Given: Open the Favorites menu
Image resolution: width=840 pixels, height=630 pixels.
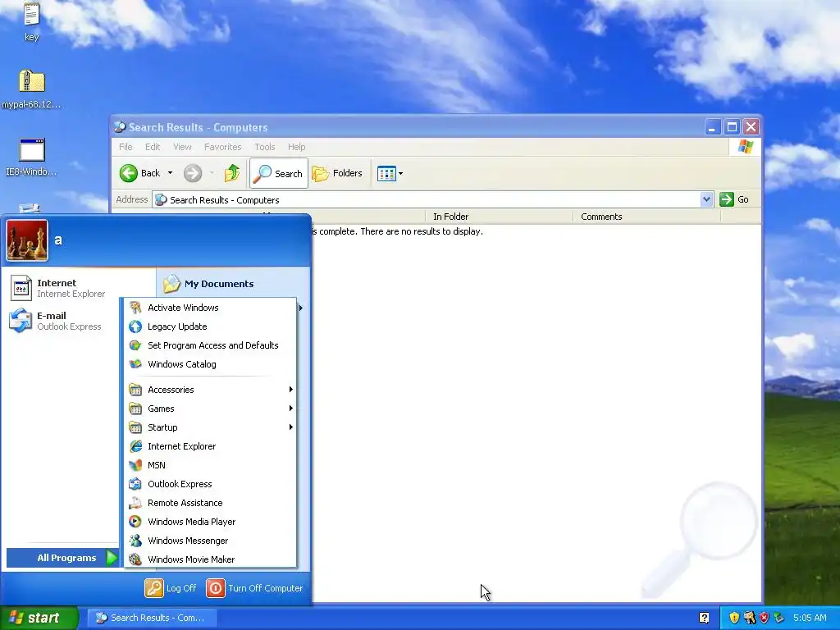Looking at the screenshot, I should point(223,147).
